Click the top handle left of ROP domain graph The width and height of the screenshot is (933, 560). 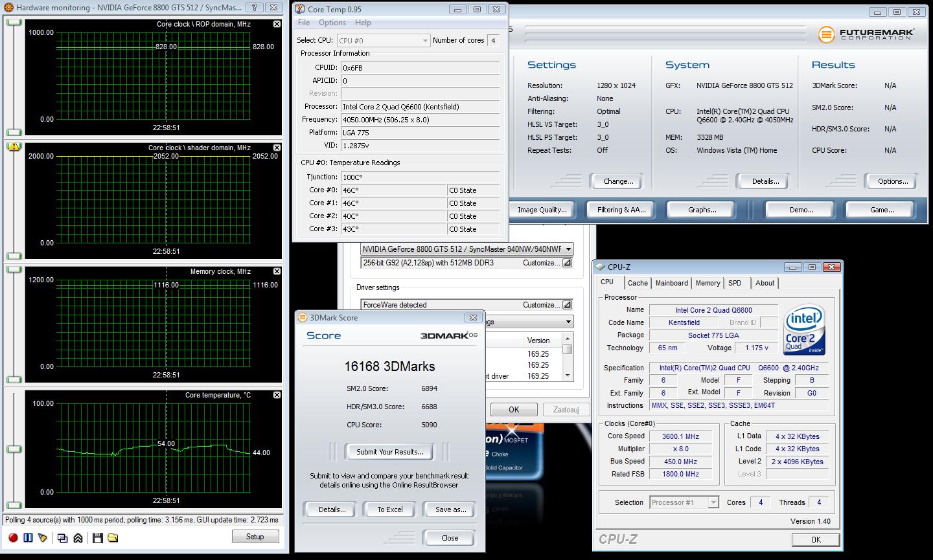coord(14,23)
